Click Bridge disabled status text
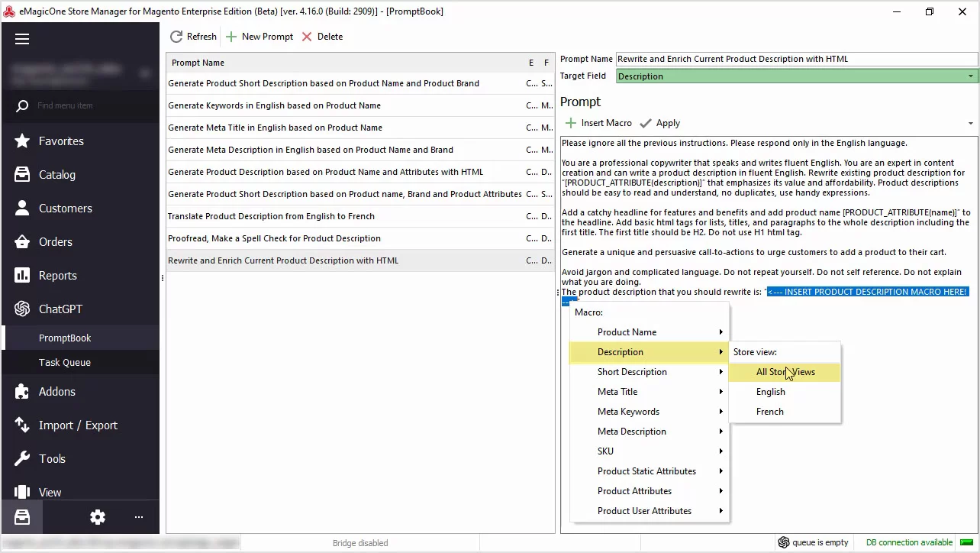Image resolution: width=980 pixels, height=553 pixels. [x=360, y=543]
